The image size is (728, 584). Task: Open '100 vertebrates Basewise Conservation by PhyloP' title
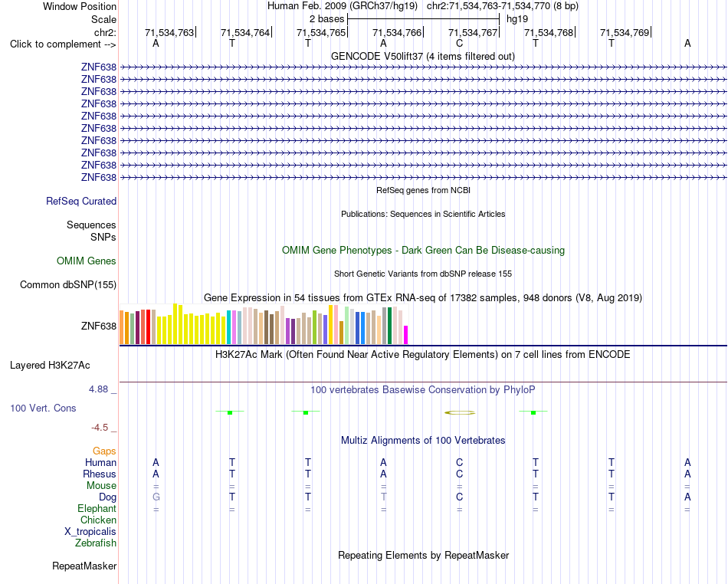(423, 390)
